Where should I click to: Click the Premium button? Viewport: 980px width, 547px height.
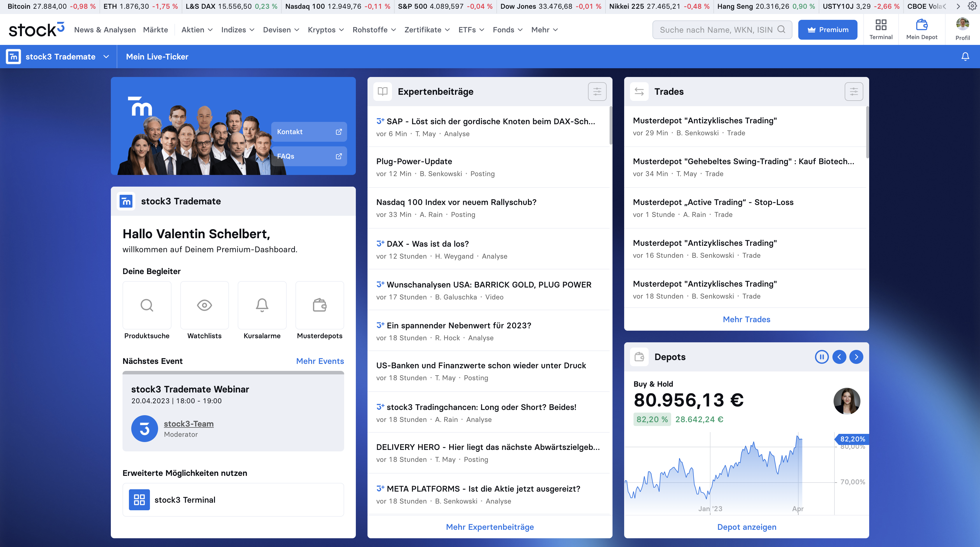click(827, 30)
